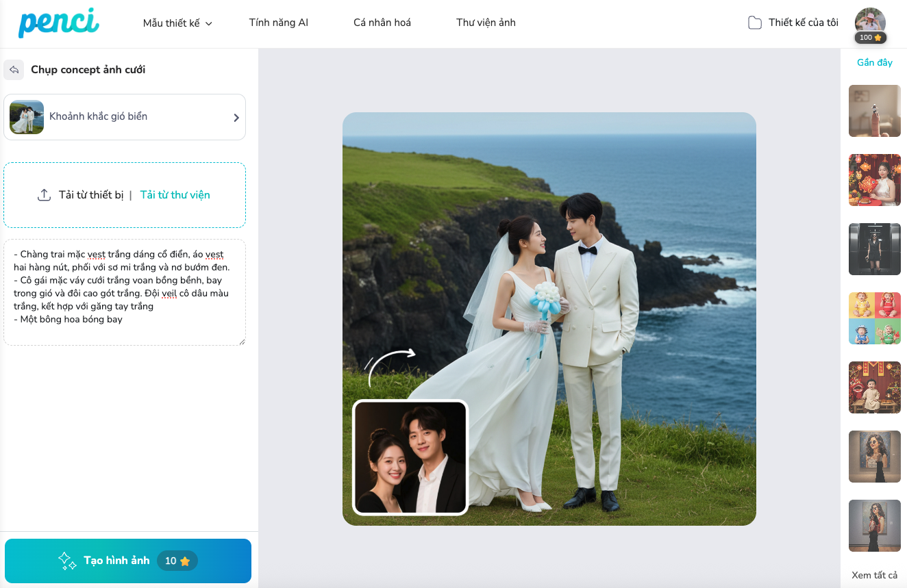Click the Tải từ thư viện link
907x588 pixels.
pyautogui.click(x=175, y=195)
